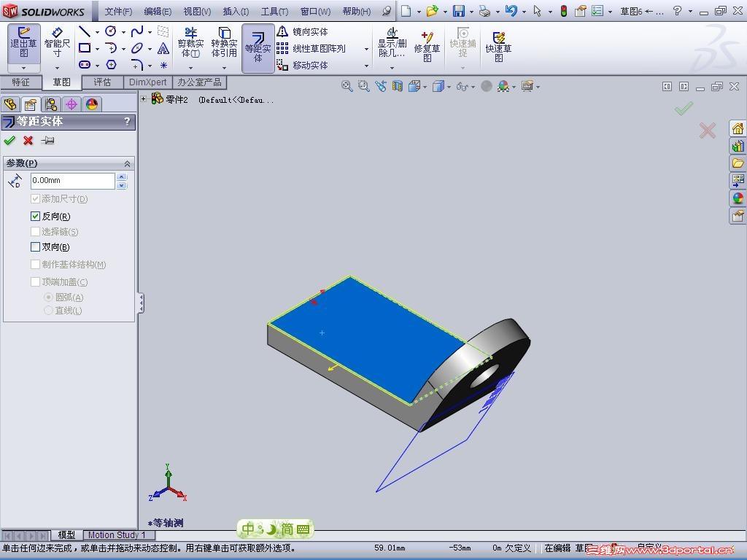Toggle Reverse (反向) checkbox
The height and width of the screenshot is (560, 747).
coord(35,216)
